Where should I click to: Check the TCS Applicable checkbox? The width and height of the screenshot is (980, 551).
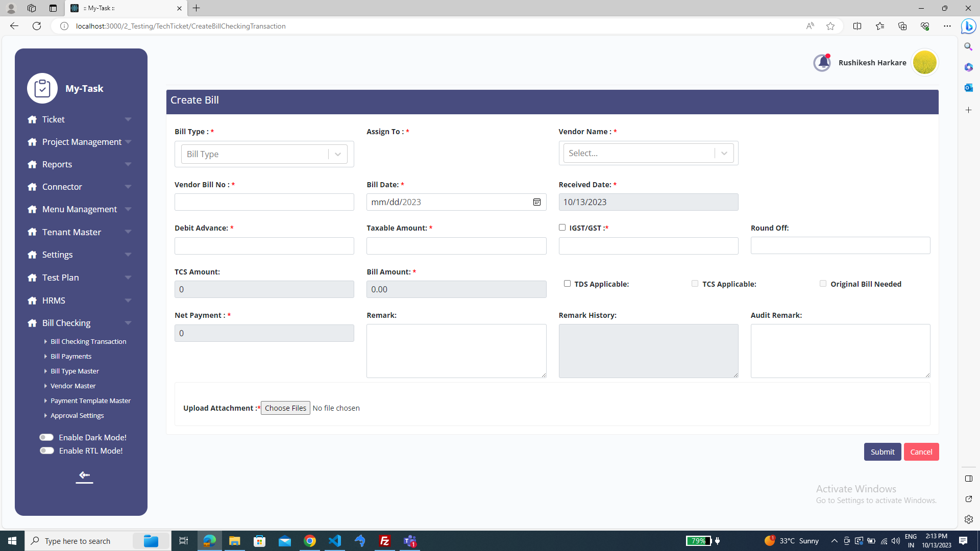695,284
